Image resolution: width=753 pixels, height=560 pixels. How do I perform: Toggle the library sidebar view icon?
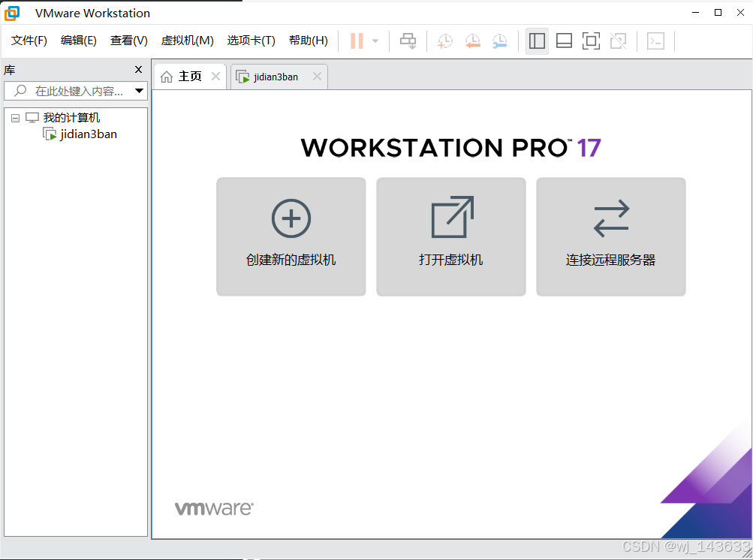coord(537,41)
